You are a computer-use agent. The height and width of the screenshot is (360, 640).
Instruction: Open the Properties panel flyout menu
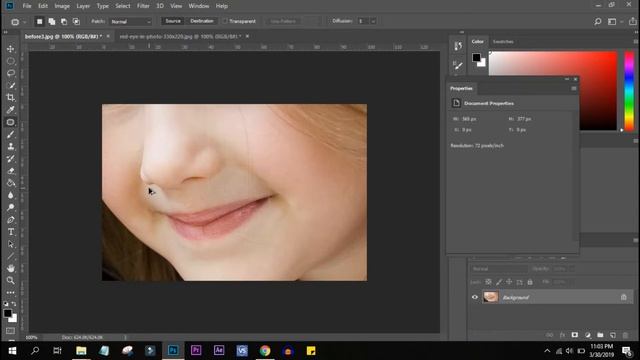click(574, 89)
